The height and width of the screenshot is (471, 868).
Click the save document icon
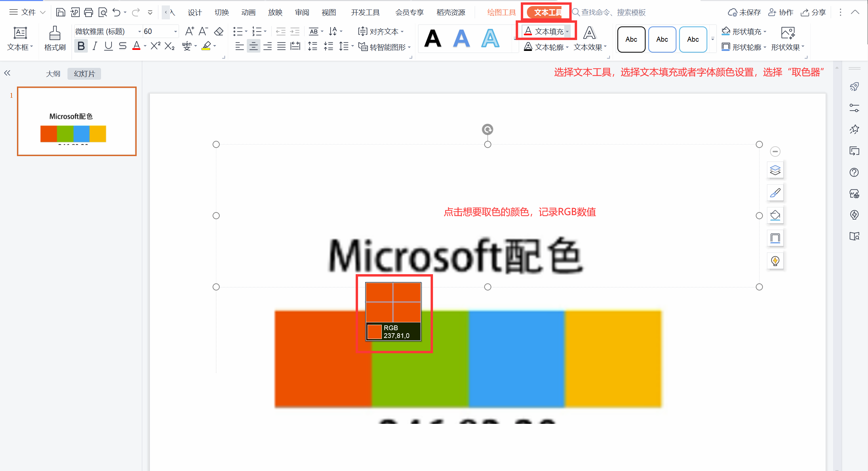[x=60, y=13]
